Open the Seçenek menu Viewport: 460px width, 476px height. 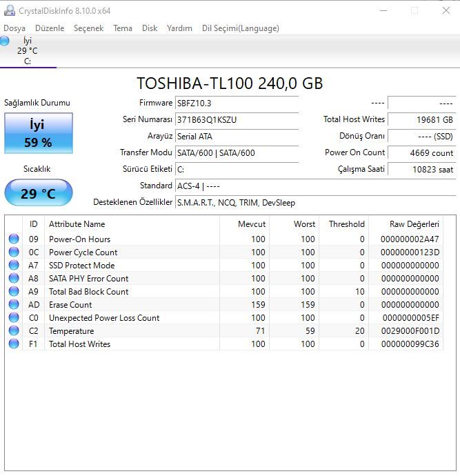click(x=88, y=28)
